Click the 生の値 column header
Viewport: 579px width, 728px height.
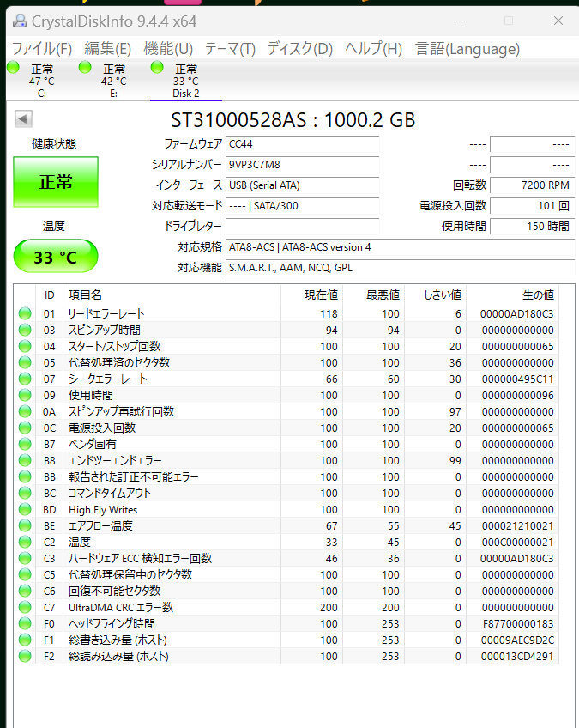pyautogui.click(x=513, y=294)
